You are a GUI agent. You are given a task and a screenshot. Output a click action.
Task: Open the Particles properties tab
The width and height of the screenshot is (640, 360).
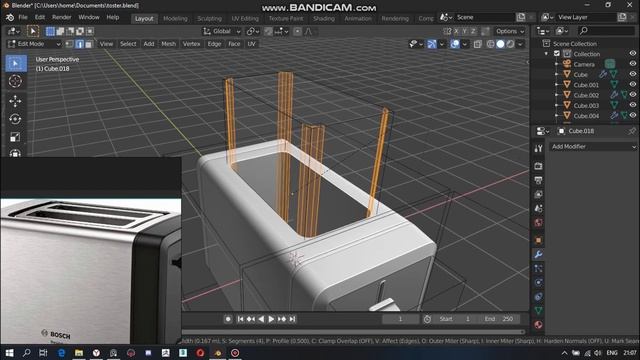pyautogui.click(x=538, y=269)
